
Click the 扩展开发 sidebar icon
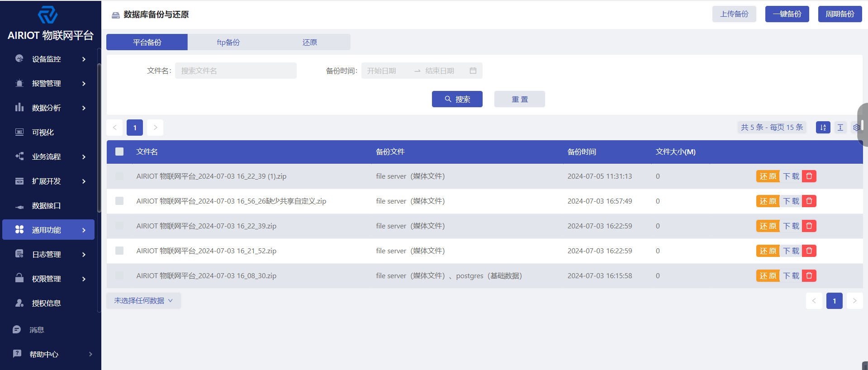tap(19, 181)
